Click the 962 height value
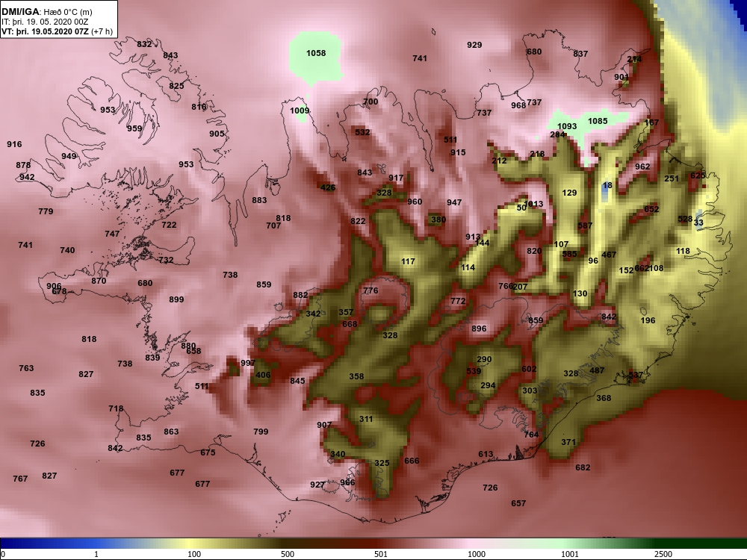747x560 pixels. [642, 167]
